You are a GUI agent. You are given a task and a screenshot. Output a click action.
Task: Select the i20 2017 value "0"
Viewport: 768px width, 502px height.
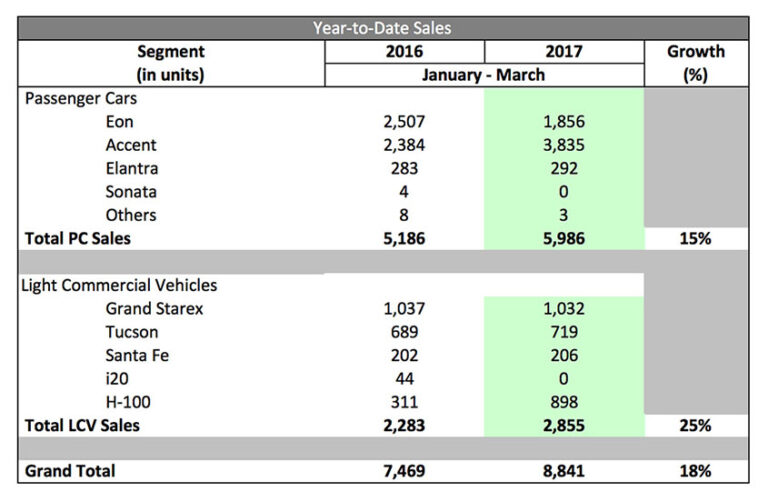[x=564, y=379]
